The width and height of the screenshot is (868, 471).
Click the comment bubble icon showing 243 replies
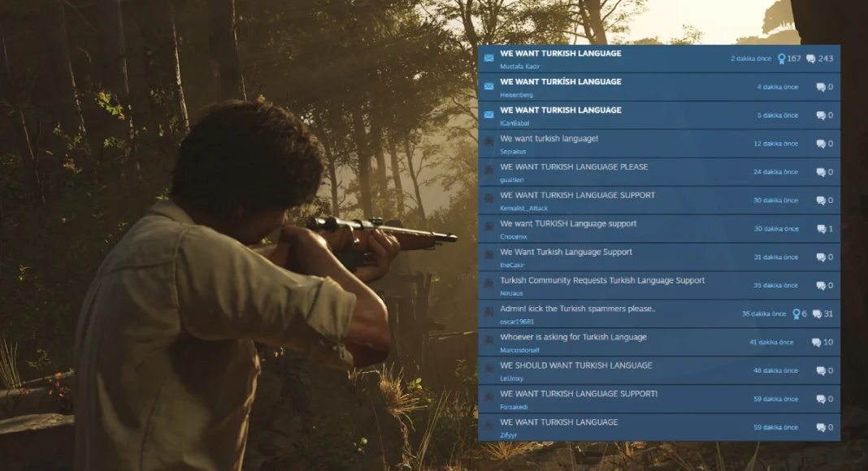click(811, 58)
